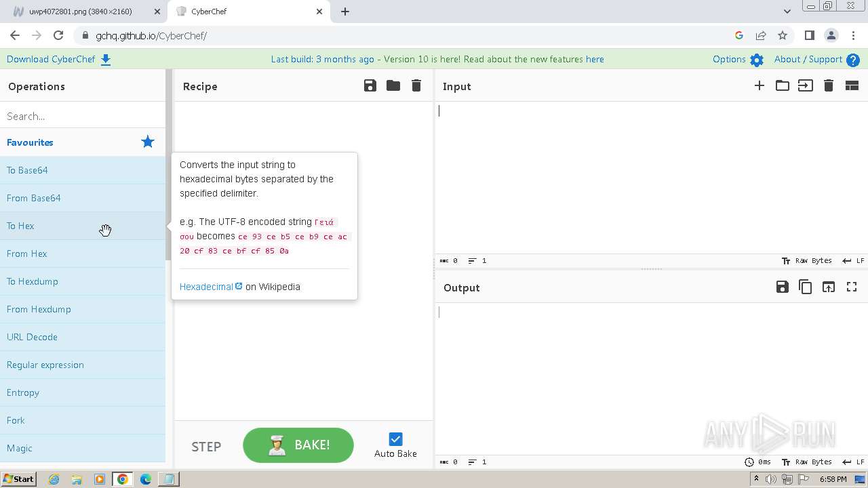Select Regular expression operation

pyautogui.click(x=83, y=365)
